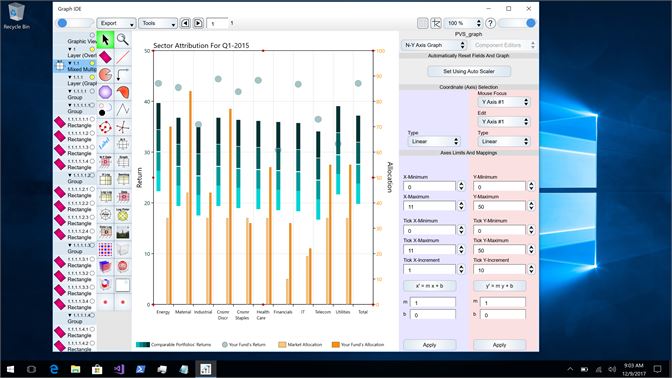Click the elbow connector arrow tool

click(123, 75)
